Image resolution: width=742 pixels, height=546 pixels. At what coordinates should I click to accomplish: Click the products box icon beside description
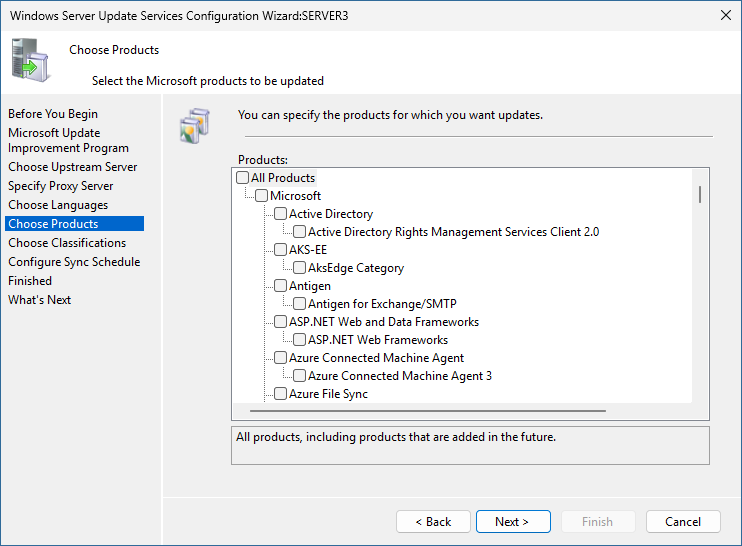point(194,125)
